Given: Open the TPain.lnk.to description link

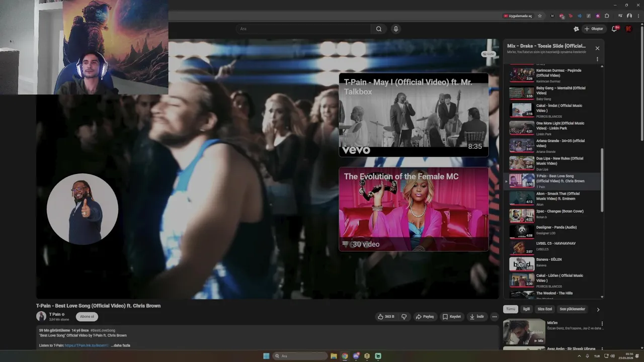Looking at the screenshot, I should pos(87,345).
